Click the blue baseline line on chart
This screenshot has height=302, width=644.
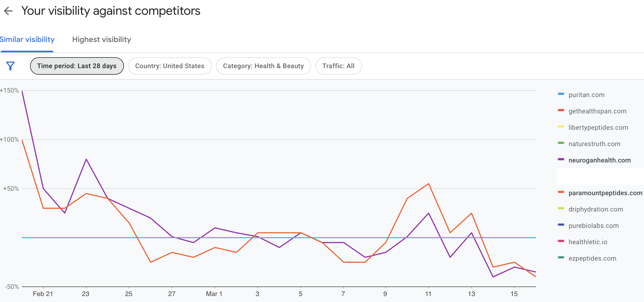point(278,238)
